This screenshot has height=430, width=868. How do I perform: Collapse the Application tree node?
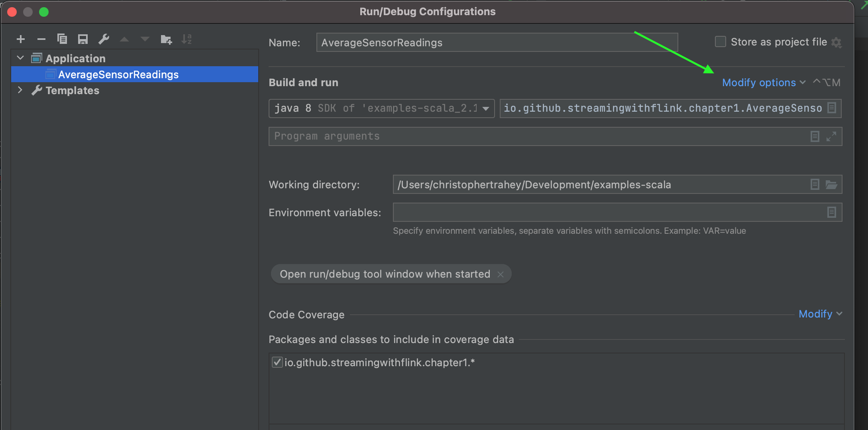click(x=20, y=58)
